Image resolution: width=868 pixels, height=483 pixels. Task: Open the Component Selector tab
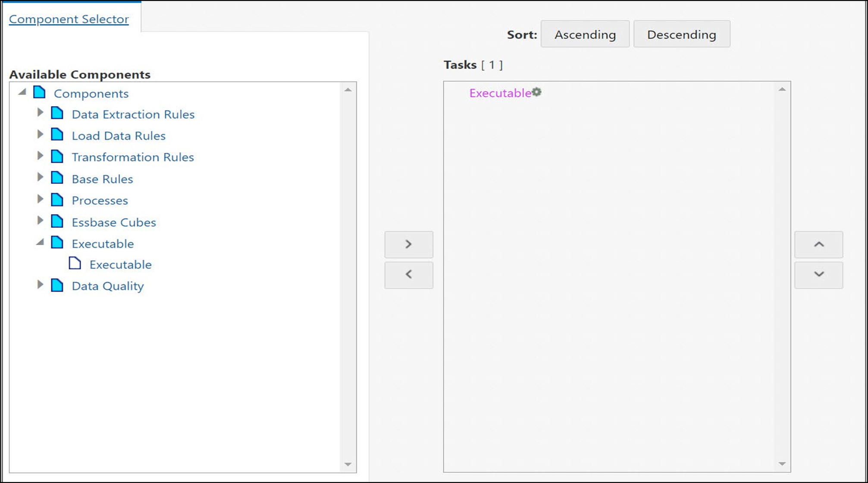pyautogui.click(x=68, y=19)
